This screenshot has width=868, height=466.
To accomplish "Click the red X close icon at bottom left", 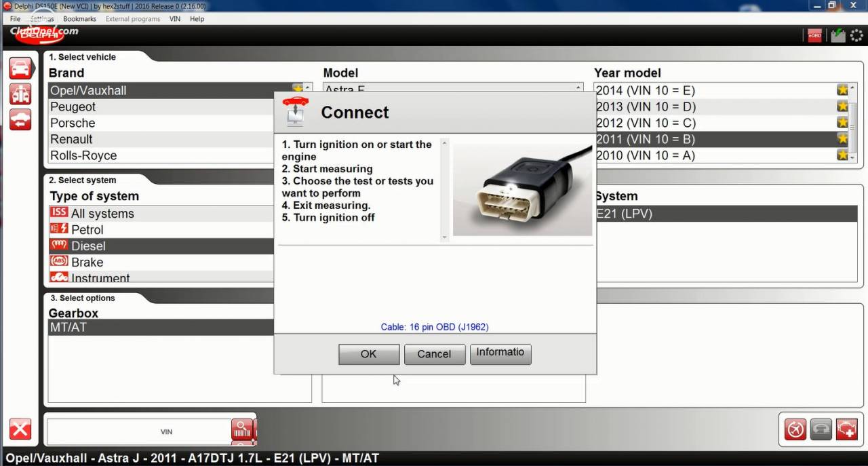I will [20, 429].
